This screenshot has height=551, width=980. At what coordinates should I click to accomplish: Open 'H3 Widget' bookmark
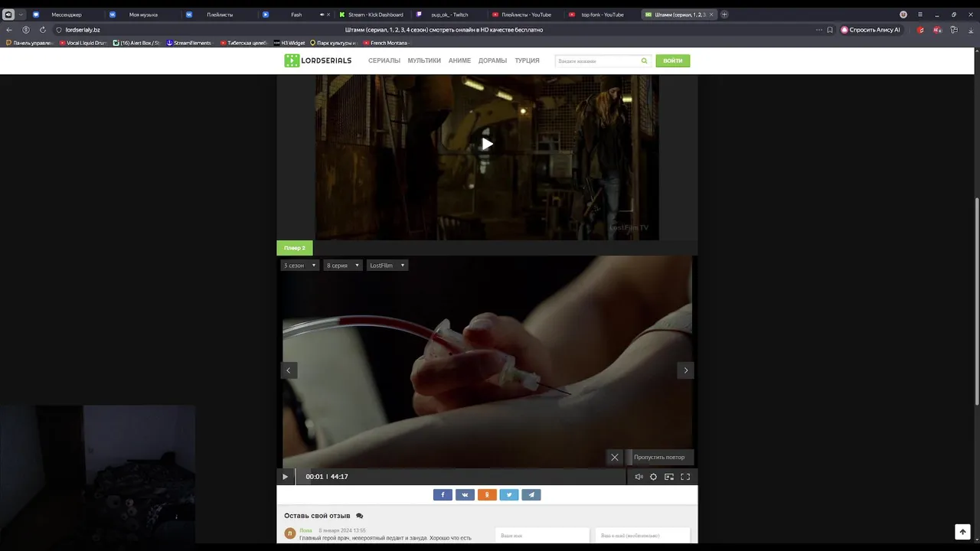(289, 43)
